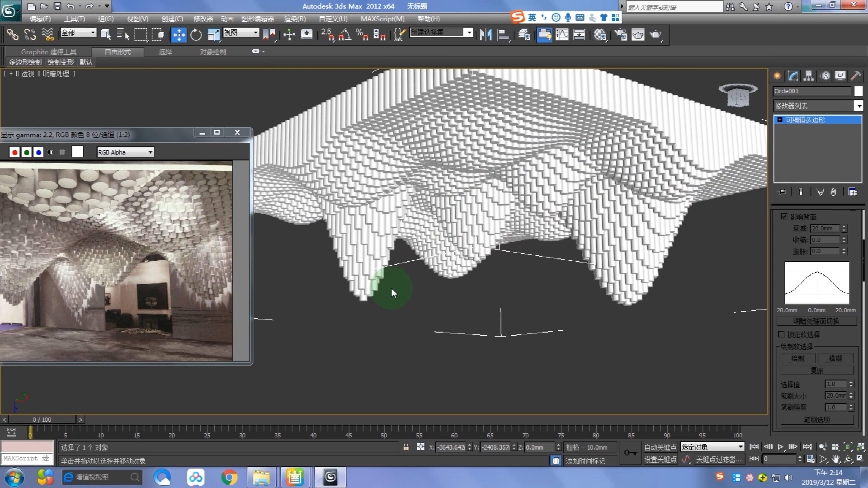The image size is (868, 488).
Task: Toggle green channel in image viewer
Action: (27, 152)
